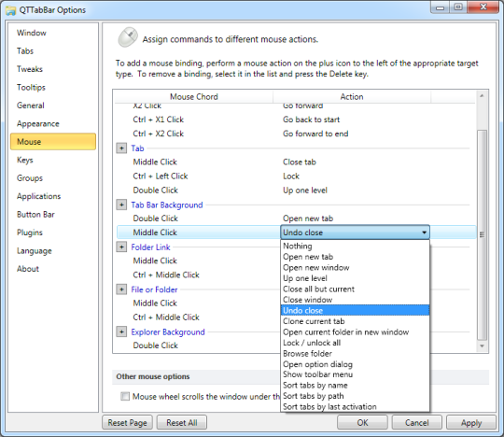The height and width of the screenshot is (437, 504).
Task: Choose Sort tabs by path
Action: coord(355,396)
